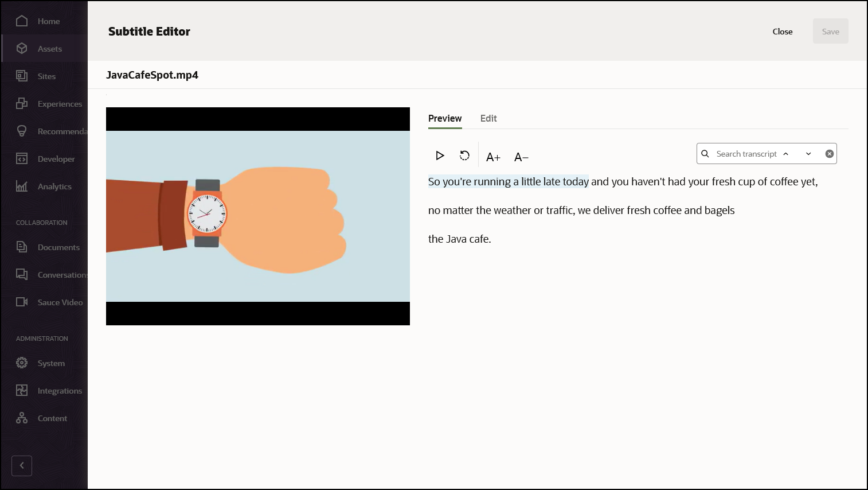Viewport: 868px width, 490px height.
Task: Open the Documents icon
Action: pyautogui.click(x=22, y=247)
